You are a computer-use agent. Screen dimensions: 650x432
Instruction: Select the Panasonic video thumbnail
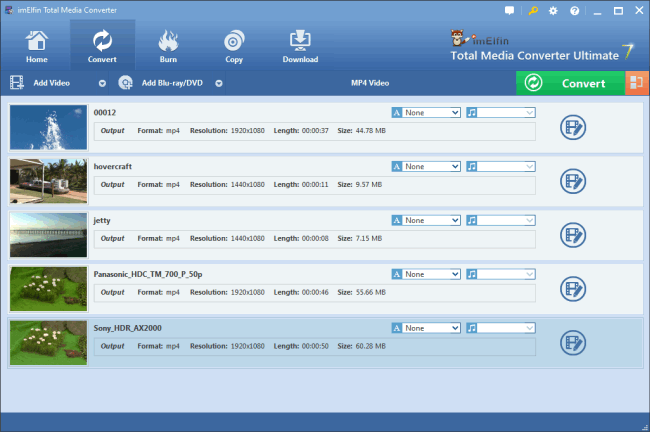[x=49, y=289]
